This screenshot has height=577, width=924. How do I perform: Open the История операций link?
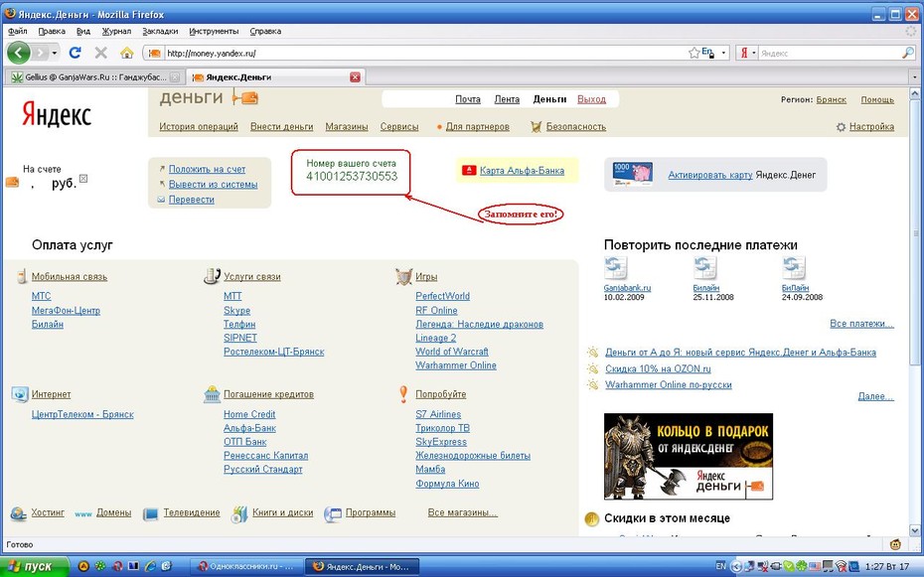(x=199, y=126)
